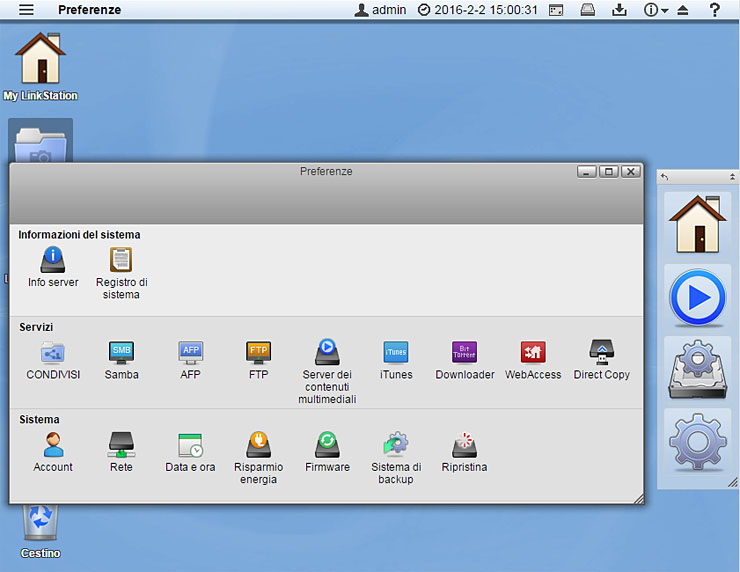740x572 pixels.
Task: Open the Info server icon
Action: click(x=53, y=262)
